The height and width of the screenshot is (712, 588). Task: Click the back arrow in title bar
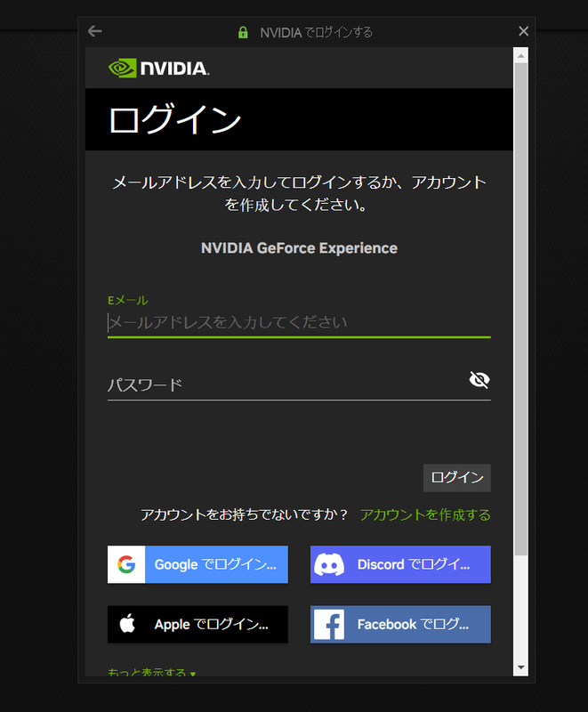pyautogui.click(x=95, y=31)
